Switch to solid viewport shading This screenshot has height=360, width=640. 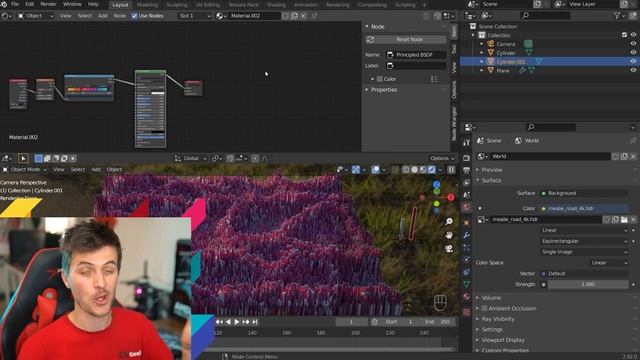414,170
